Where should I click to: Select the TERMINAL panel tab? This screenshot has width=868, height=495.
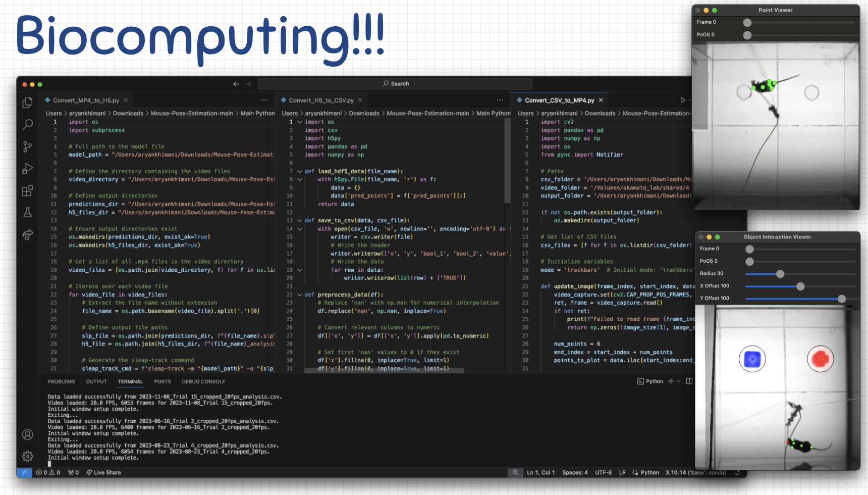click(x=130, y=381)
